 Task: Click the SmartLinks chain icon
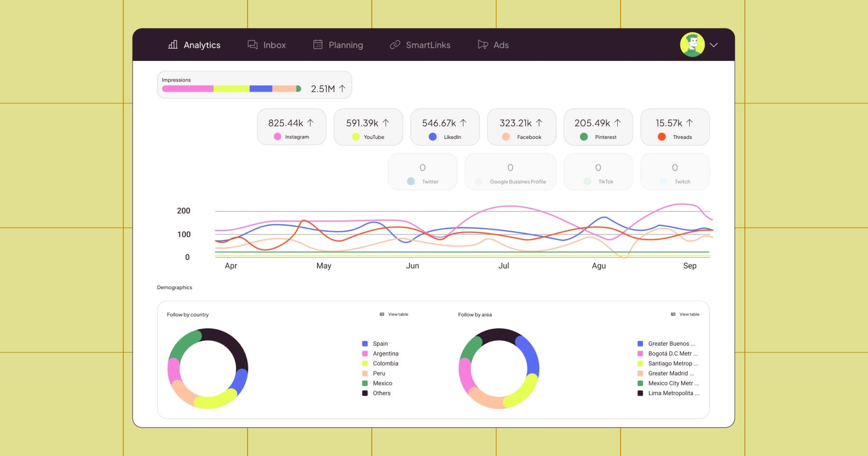pos(395,44)
